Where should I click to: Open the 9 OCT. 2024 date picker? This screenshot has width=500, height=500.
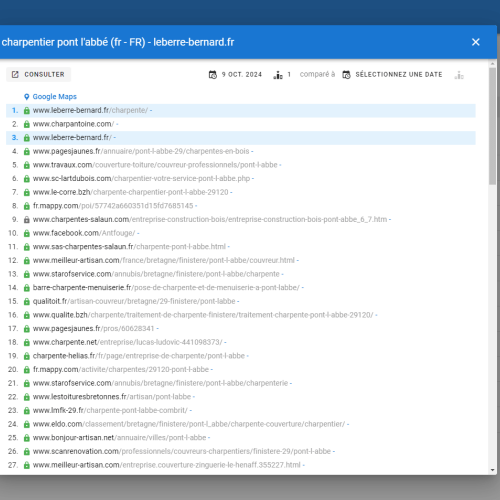point(235,74)
